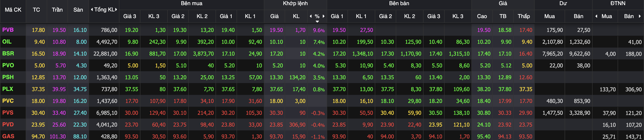
Task: Sort by the TC reference price header
Action: (36, 10)
